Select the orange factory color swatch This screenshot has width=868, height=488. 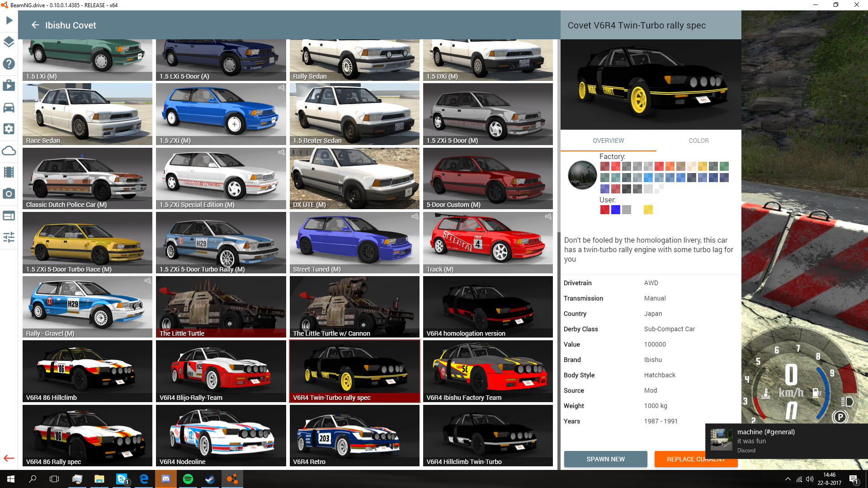[670, 166]
